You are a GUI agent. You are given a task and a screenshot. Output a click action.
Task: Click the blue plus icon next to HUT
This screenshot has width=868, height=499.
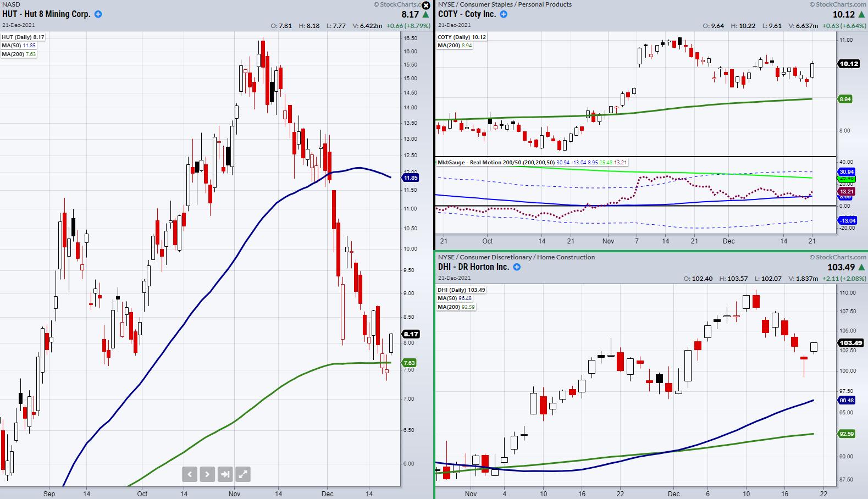98,14
